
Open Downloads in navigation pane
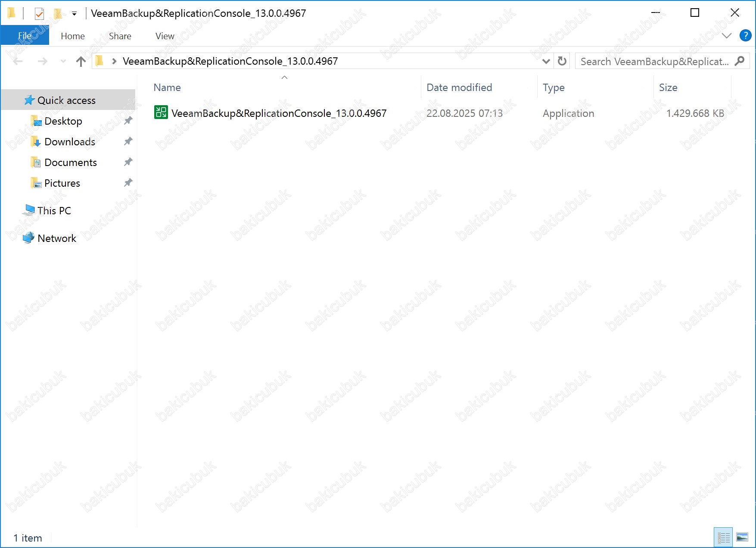point(70,142)
